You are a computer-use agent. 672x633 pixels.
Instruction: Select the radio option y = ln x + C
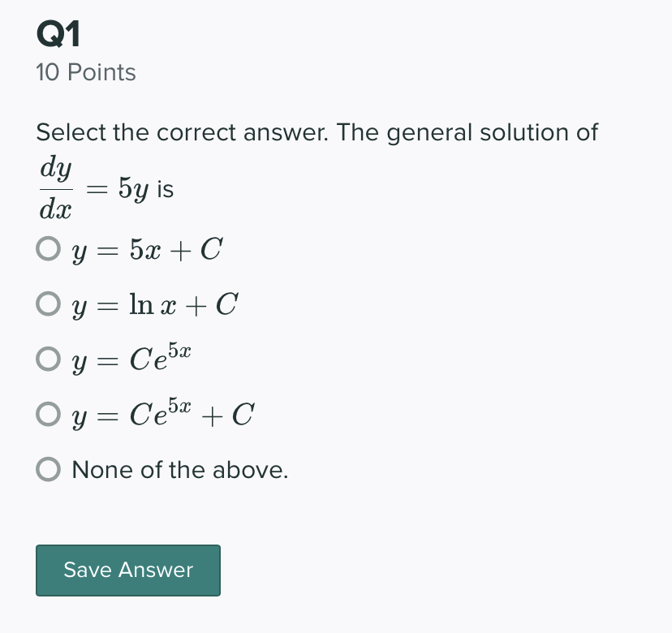(x=46, y=304)
